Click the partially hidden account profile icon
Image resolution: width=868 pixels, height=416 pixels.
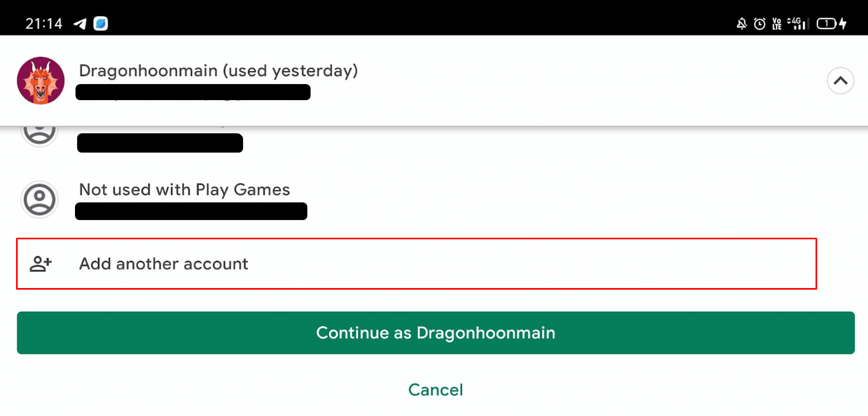[x=39, y=134]
